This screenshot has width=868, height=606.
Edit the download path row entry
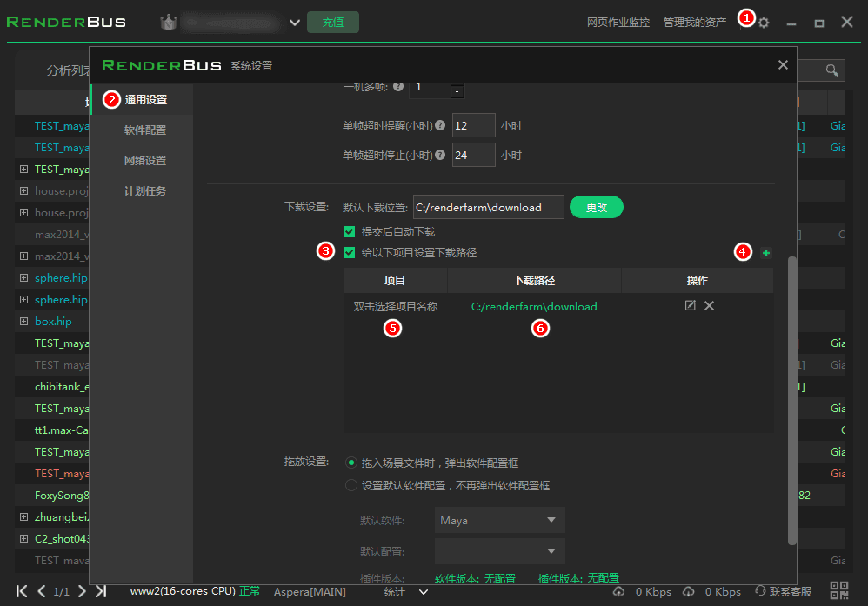point(691,306)
